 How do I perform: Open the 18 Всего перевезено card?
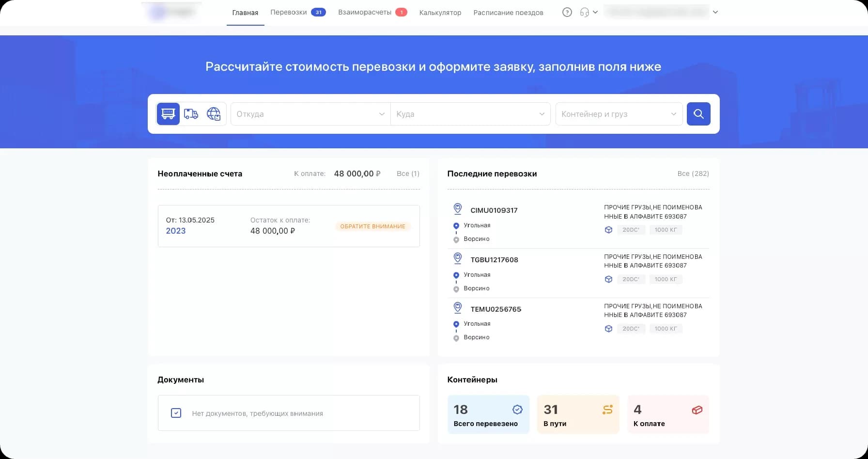[x=488, y=414]
